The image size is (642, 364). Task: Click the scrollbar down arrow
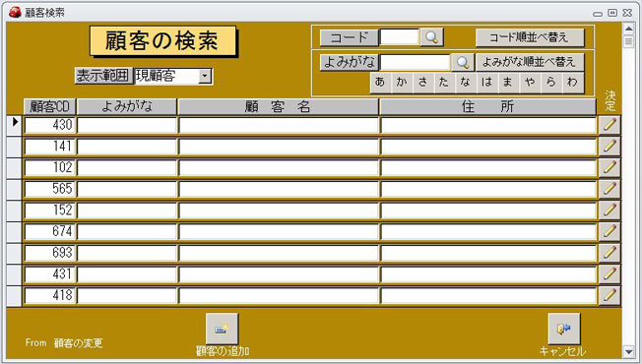click(x=628, y=351)
